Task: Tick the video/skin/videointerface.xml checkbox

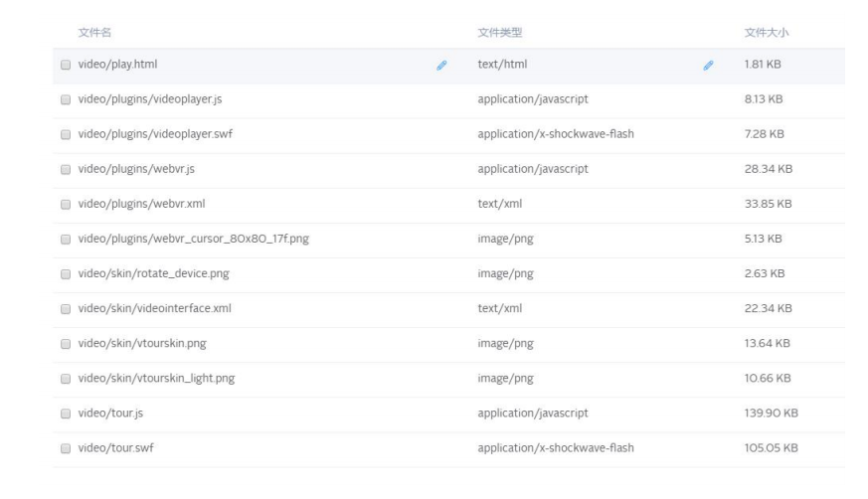Action: (66, 309)
